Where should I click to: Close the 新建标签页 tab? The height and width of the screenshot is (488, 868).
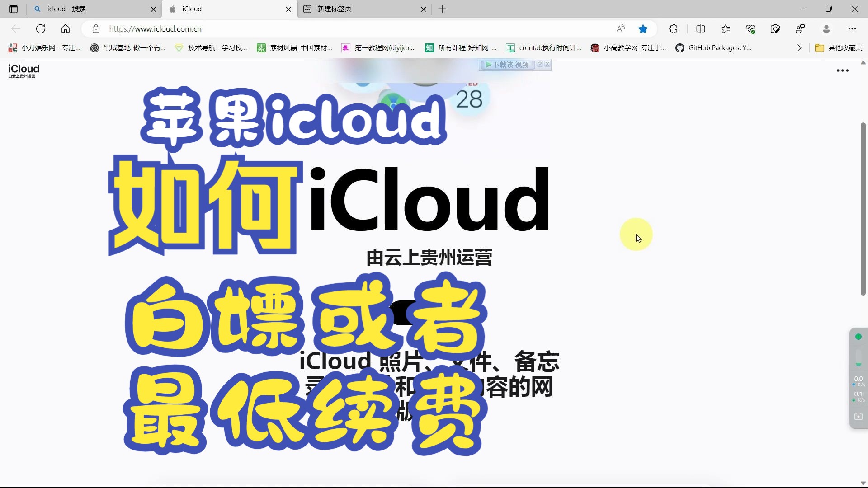(423, 9)
